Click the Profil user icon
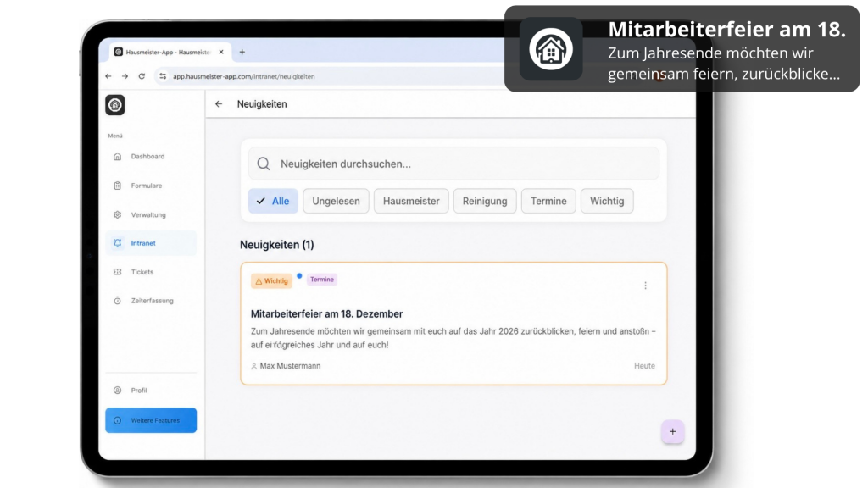868x488 pixels. pyautogui.click(x=117, y=391)
